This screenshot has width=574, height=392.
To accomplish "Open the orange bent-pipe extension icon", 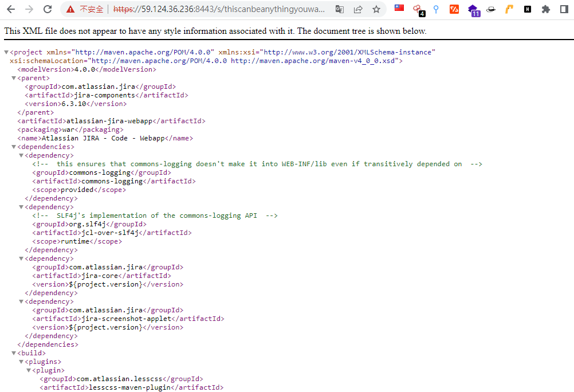I will point(509,9).
